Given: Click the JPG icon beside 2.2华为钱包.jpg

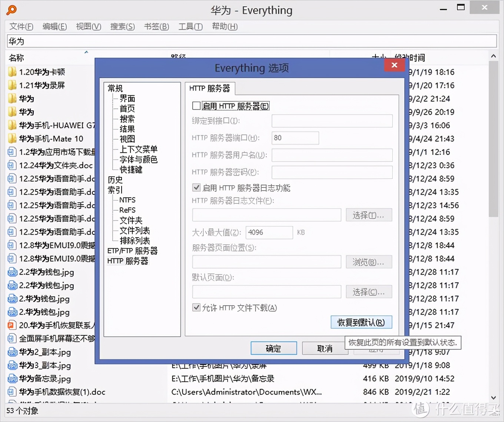Looking at the screenshot, I should (x=12, y=272).
